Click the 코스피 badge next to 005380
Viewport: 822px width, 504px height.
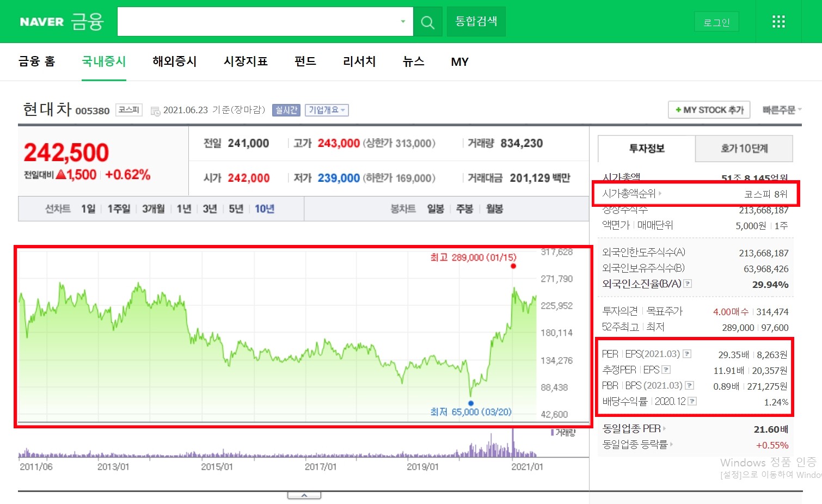129,110
